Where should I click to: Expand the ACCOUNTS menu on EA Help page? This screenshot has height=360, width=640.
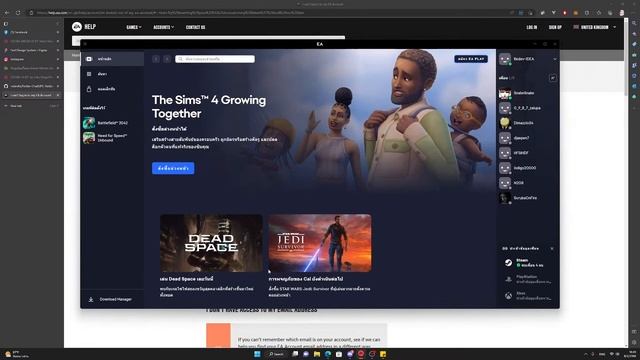tap(163, 27)
